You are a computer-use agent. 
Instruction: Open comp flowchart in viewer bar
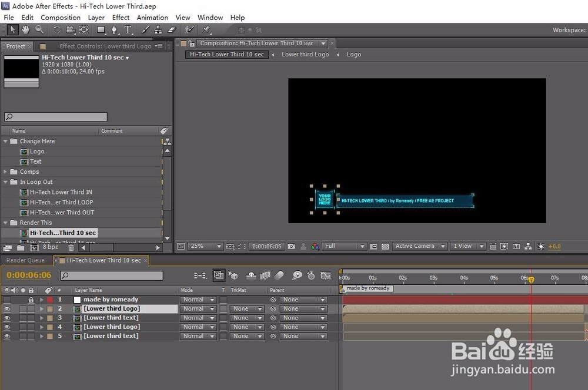[x=528, y=246]
